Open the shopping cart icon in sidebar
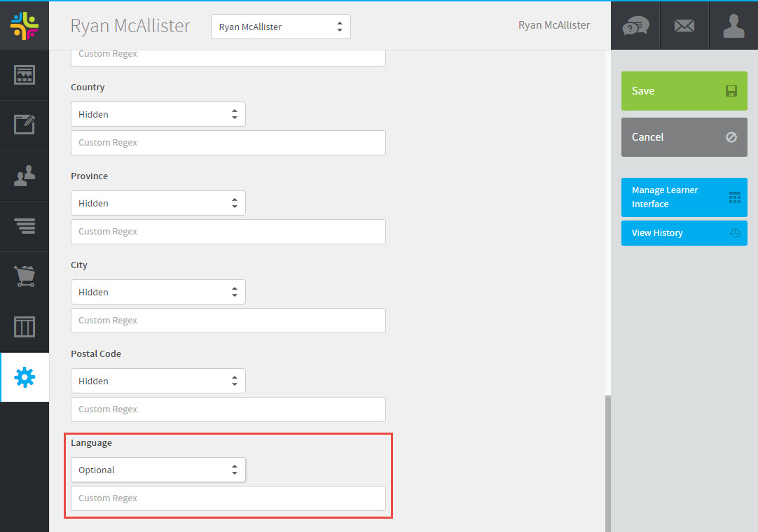 [25, 276]
